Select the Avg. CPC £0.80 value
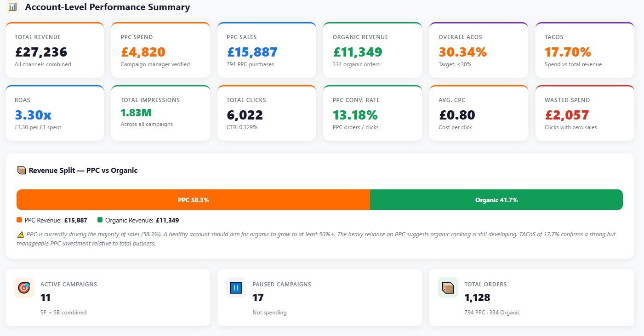This screenshot has width=644, height=336. (457, 115)
